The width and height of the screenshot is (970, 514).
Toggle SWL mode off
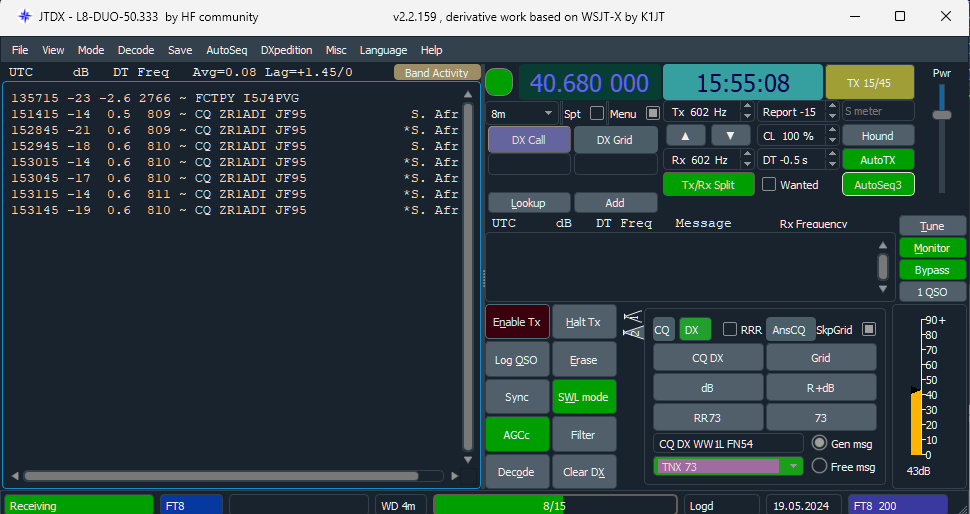click(583, 397)
